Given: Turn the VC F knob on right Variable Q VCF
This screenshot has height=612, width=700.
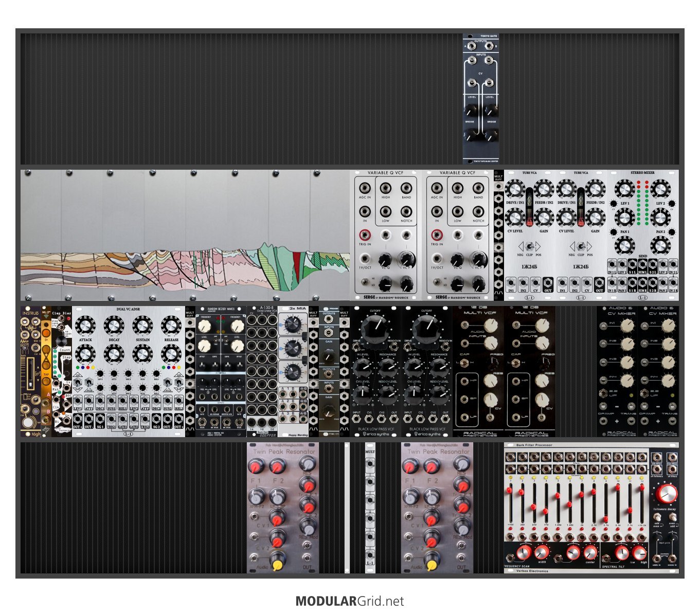Looking at the screenshot, I should [478, 260].
